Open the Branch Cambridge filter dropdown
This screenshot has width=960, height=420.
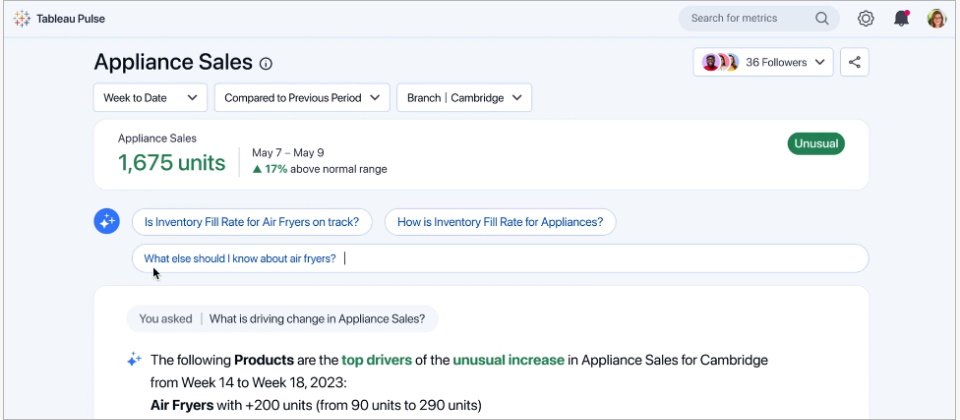coord(464,98)
